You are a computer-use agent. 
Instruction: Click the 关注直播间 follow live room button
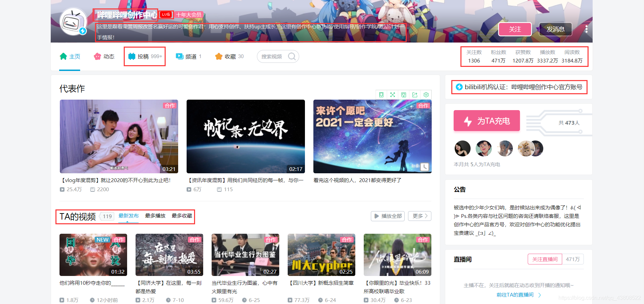click(x=545, y=259)
